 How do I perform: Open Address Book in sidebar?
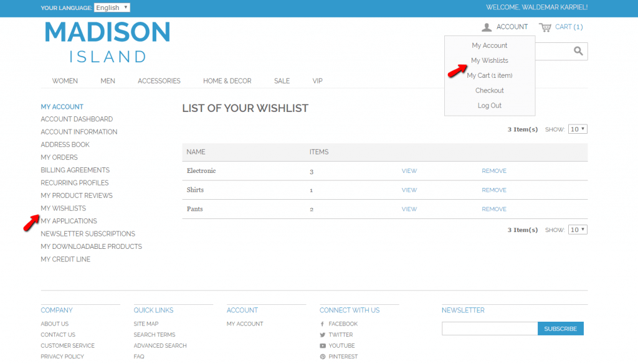coord(65,145)
